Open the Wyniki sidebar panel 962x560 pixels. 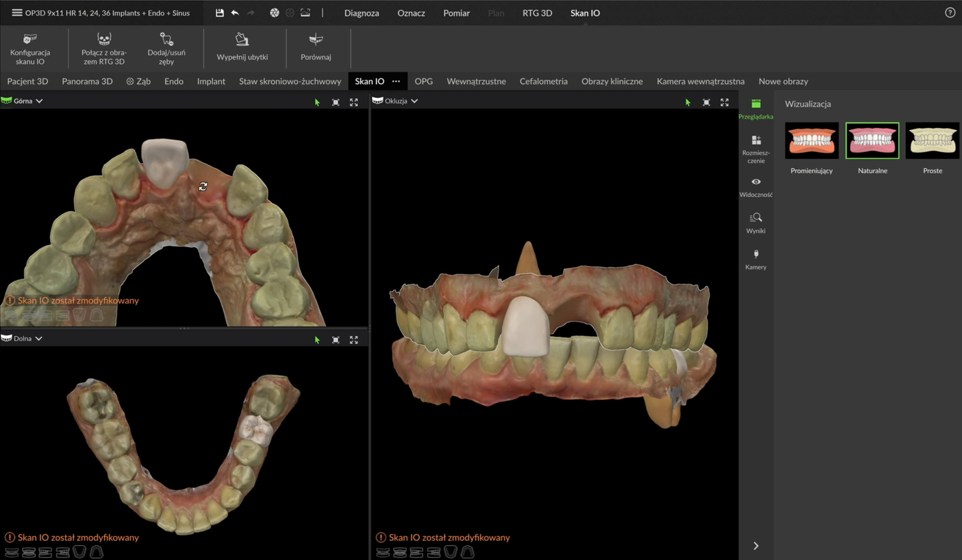pos(755,223)
